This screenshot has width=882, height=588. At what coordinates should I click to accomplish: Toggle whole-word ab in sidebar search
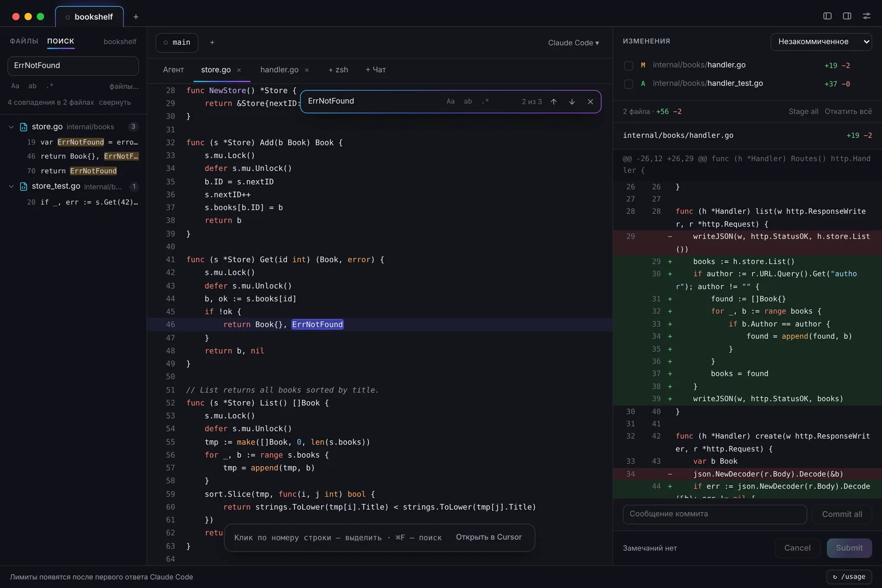[33, 86]
